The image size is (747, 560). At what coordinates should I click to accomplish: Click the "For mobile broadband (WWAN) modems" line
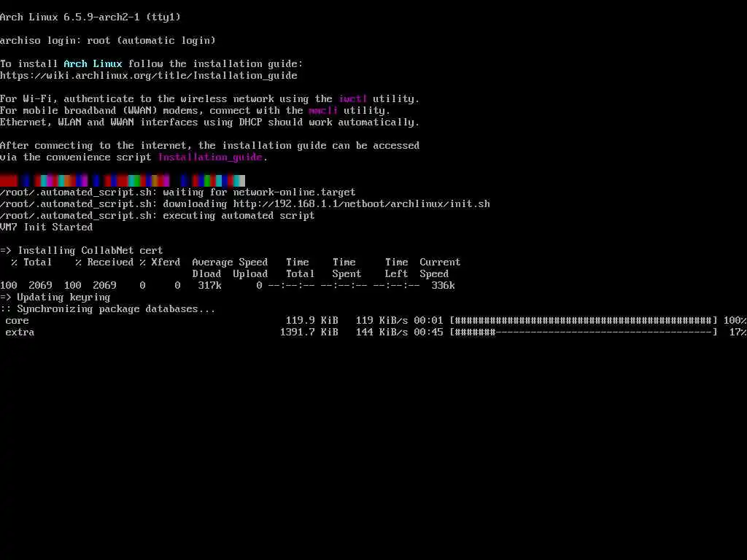coord(195,111)
